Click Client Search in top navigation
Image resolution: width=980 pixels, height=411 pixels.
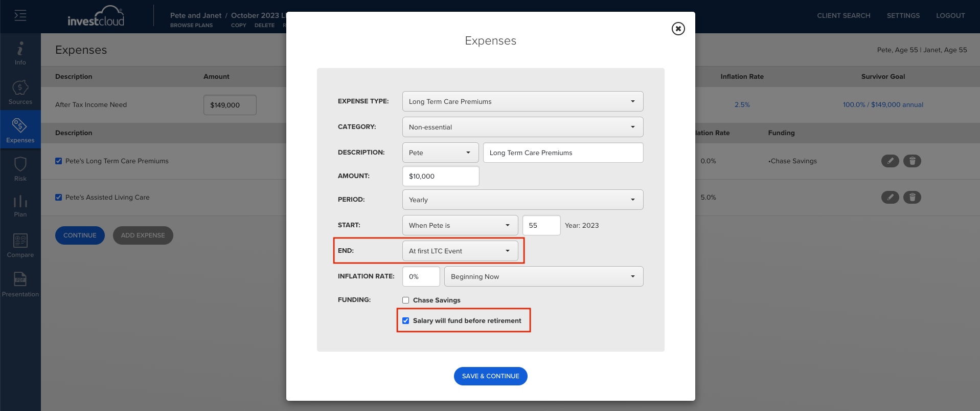point(844,16)
